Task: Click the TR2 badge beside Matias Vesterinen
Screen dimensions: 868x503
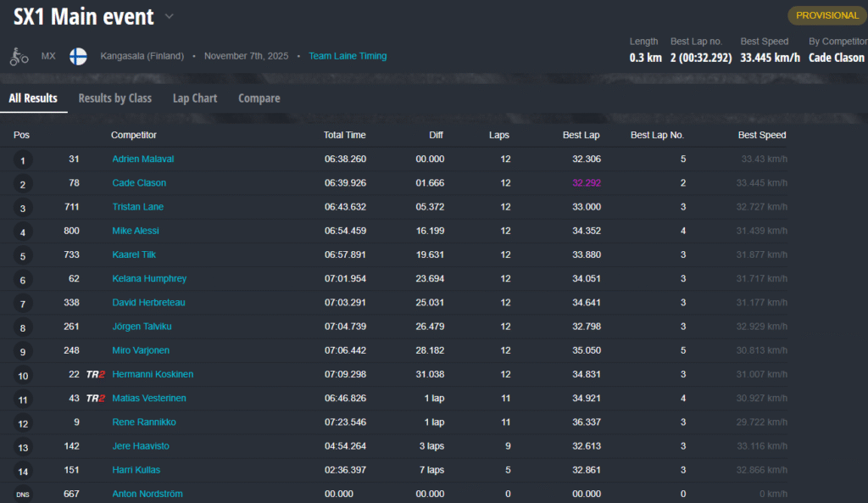Action: coord(95,398)
